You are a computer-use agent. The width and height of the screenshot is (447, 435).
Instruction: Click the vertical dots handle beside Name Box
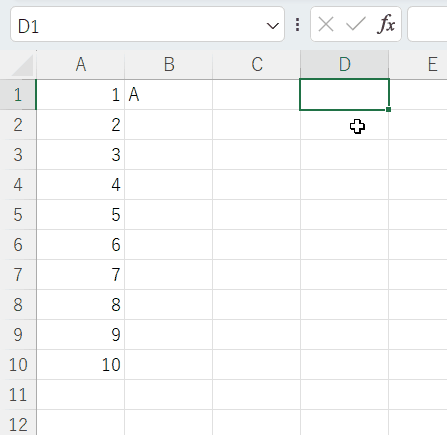tap(298, 25)
